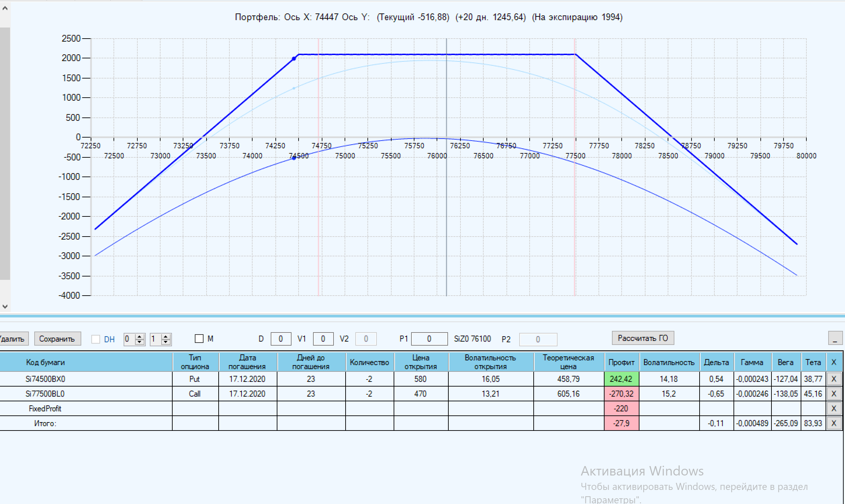
Task: Click the X in the Итого row
Action: [x=834, y=423]
